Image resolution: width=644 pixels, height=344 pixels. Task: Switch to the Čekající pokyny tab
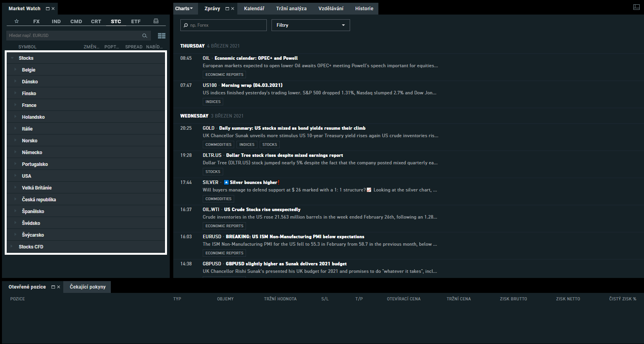tap(88, 287)
